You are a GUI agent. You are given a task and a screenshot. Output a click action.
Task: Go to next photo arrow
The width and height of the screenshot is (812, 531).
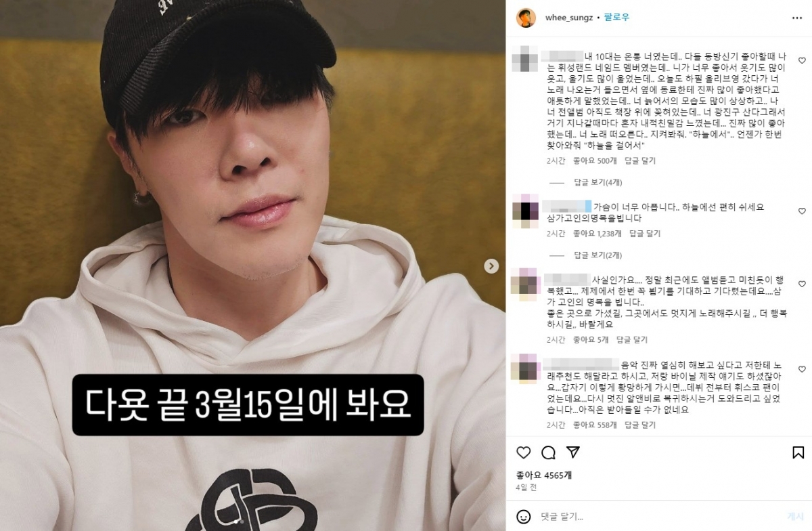pyautogui.click(x=491, y=266)
